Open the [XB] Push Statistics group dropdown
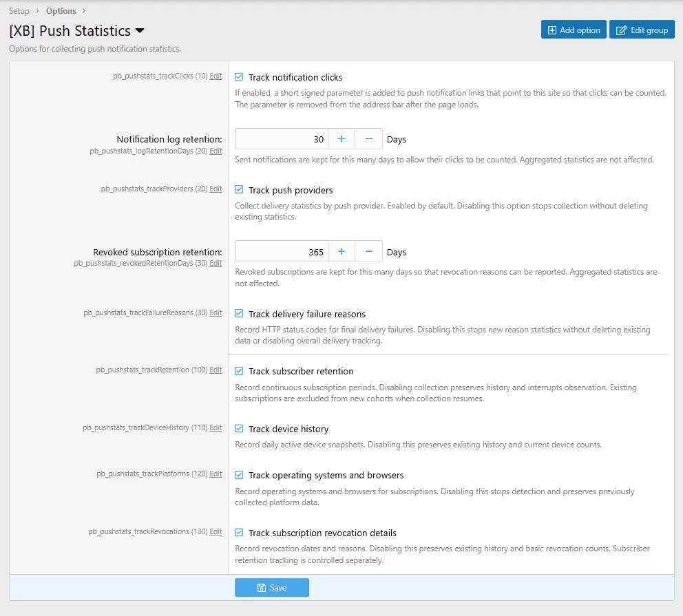This screenshot has height=616, width=683. point(139,30)
